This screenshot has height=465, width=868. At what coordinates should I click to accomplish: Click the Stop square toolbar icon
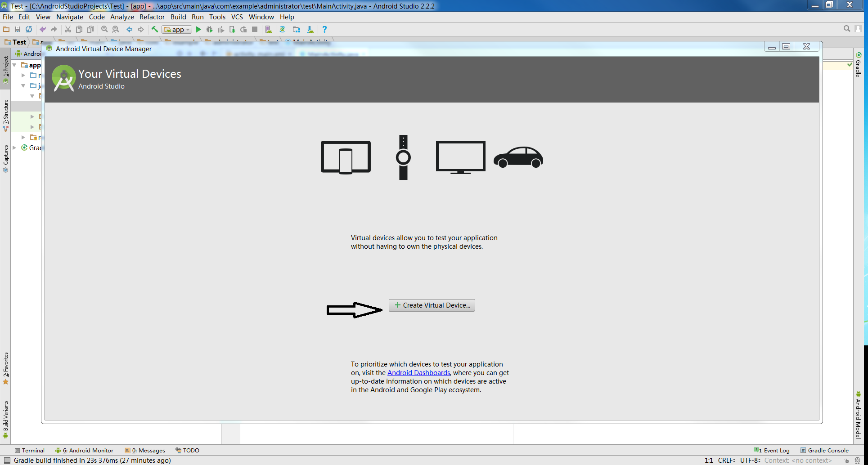pos(255,29)
